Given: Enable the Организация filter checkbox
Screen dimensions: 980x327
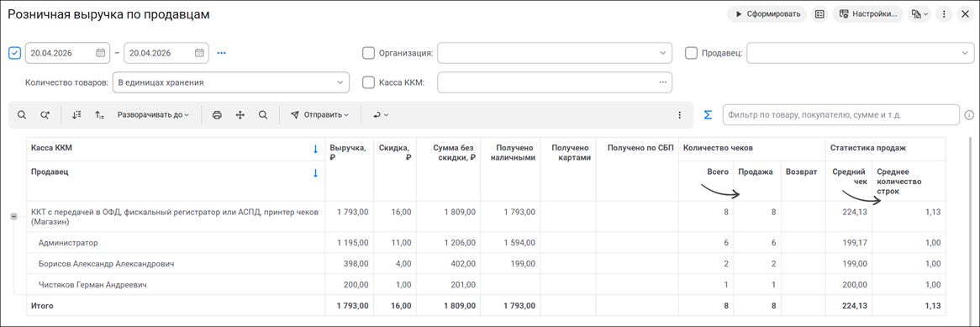Looking at the screenshot, I should pyautogui.click(x=369, y=53).
